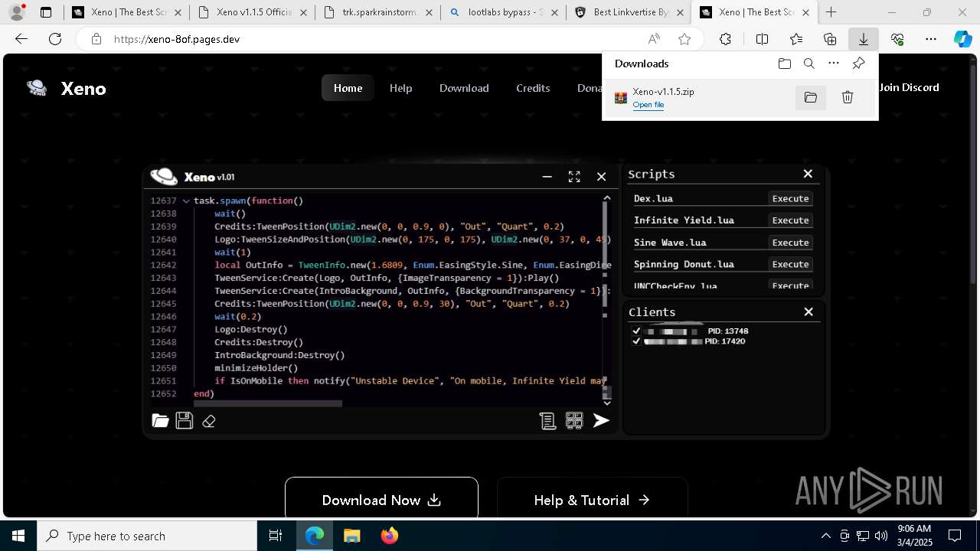The width and height of the screenshot is (980, 551).
Task: Execute Spinning Donut.lua script
Action: click(x=790, y=264)
